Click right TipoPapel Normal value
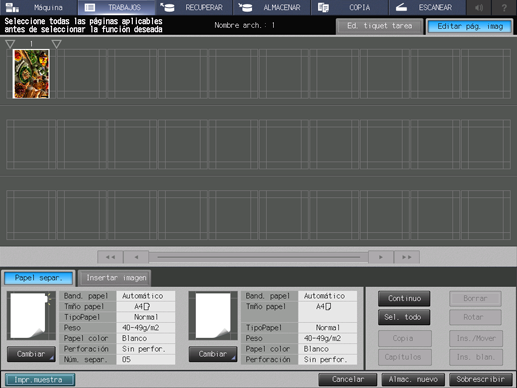 pos(328,328)
